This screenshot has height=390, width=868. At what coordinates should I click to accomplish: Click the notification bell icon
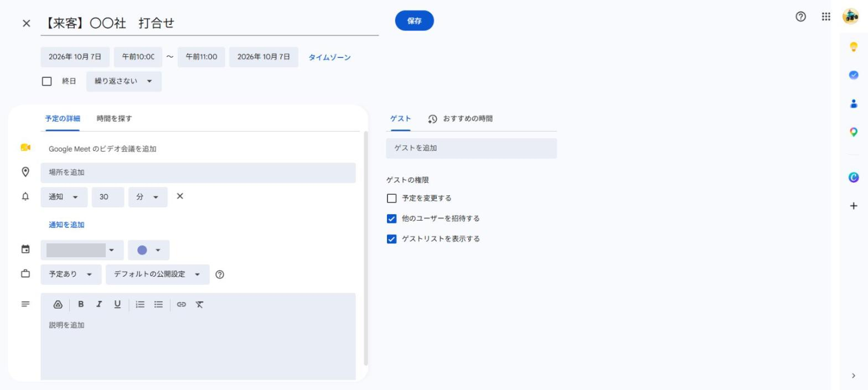tap(25, 196)
